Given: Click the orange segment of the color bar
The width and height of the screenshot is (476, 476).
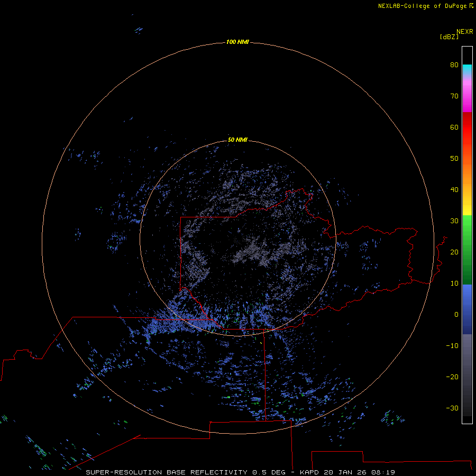Looking at the screenshot, I should click(467, 170).
